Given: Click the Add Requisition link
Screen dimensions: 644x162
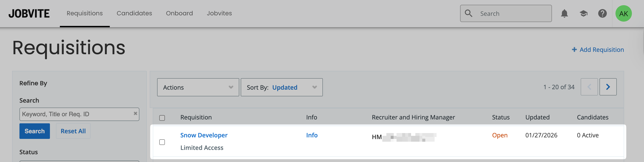Looking at the screenshot, I should [598, 50].
